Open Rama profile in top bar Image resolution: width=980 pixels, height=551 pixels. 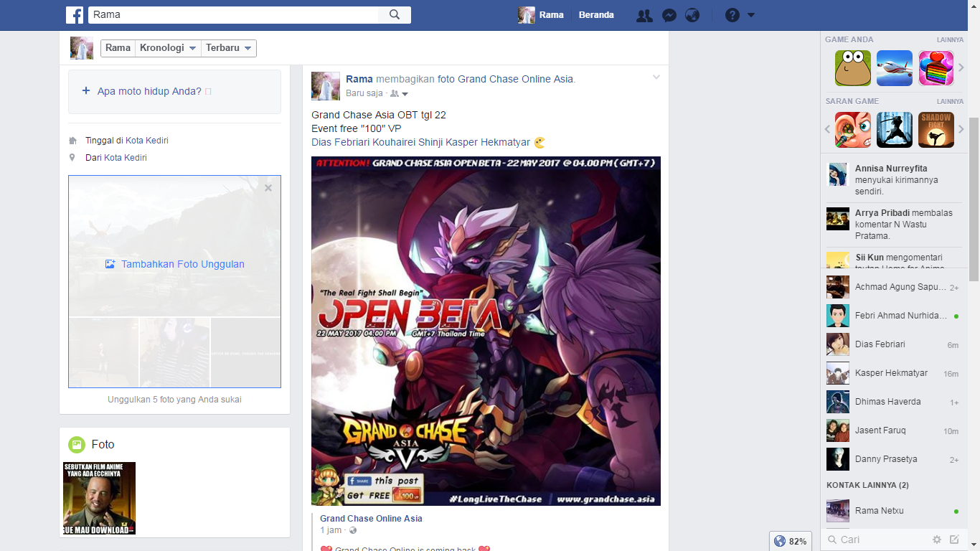(541, 15)
